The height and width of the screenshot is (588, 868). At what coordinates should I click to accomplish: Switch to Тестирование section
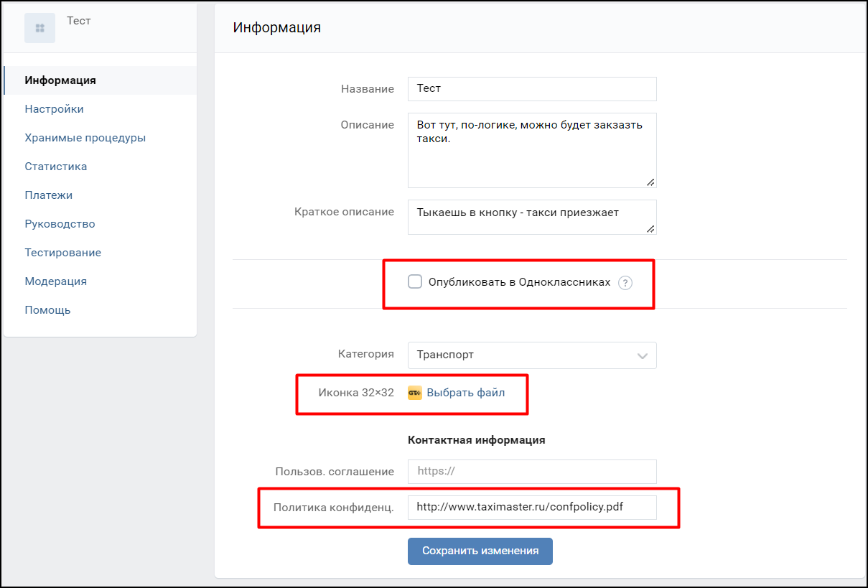coord(62,253)
